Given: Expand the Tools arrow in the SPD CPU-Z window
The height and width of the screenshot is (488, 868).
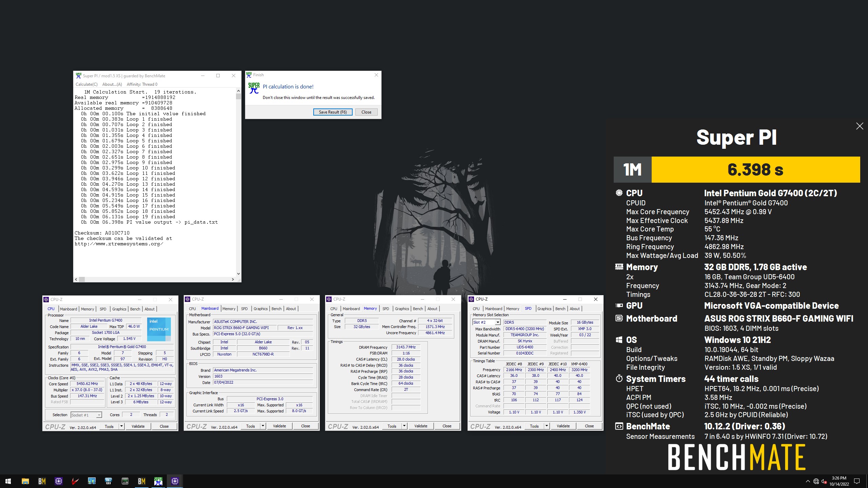Looking at the screenshot, I should 547,426.
